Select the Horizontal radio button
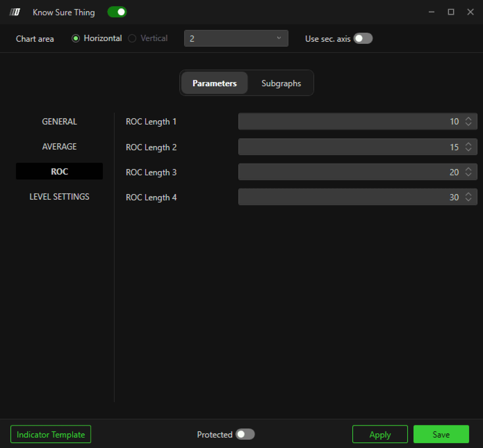The width and height of the screenshot is (483, 448). tap(76, 38)
